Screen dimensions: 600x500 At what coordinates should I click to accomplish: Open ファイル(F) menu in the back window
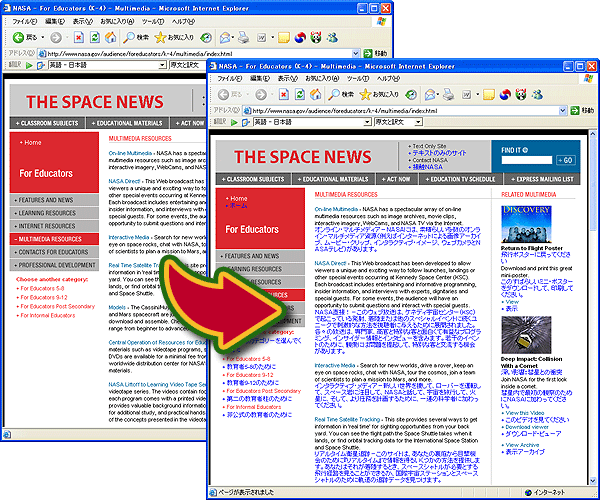24,21
